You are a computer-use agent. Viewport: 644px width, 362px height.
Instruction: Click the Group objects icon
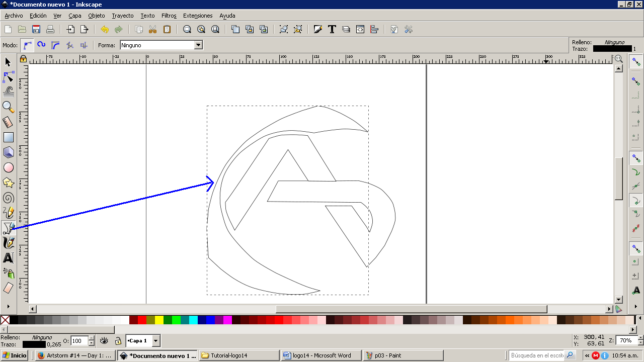tap(284, 29)
